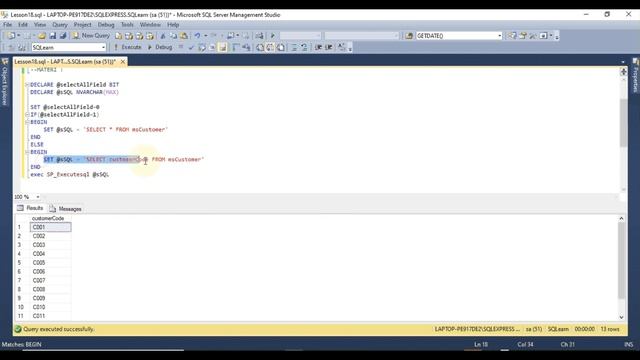Click the exec SP_Executesql @sSQL line
This screenshot has width=640, height=360.
point(70,174)
